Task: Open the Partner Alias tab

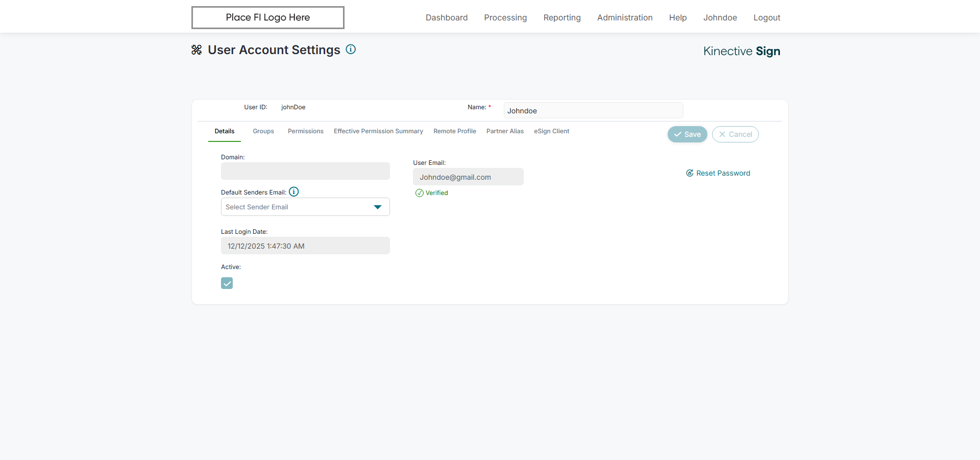Action: coord(505,131)
